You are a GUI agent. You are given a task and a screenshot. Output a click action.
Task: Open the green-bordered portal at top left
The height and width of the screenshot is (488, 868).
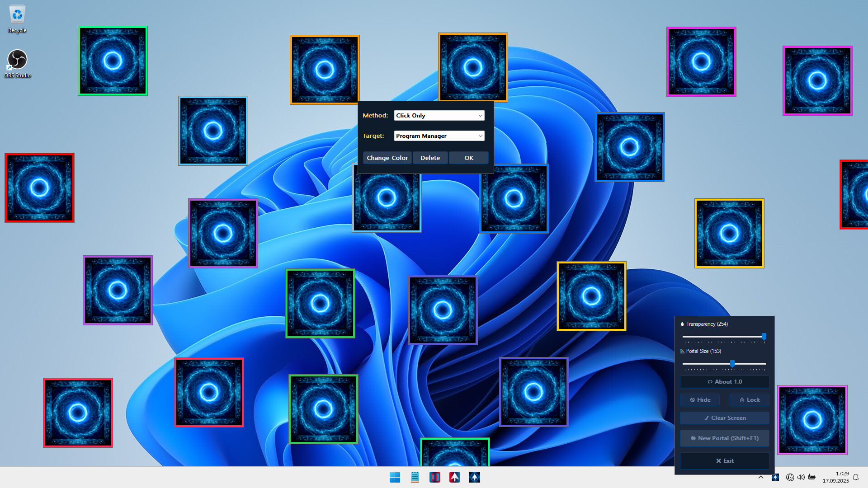(113, 61)
